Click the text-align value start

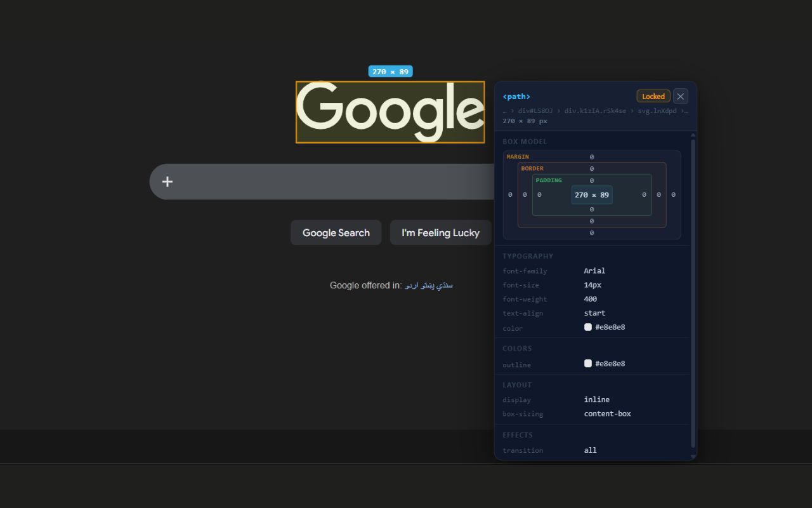tap(594, 312)
